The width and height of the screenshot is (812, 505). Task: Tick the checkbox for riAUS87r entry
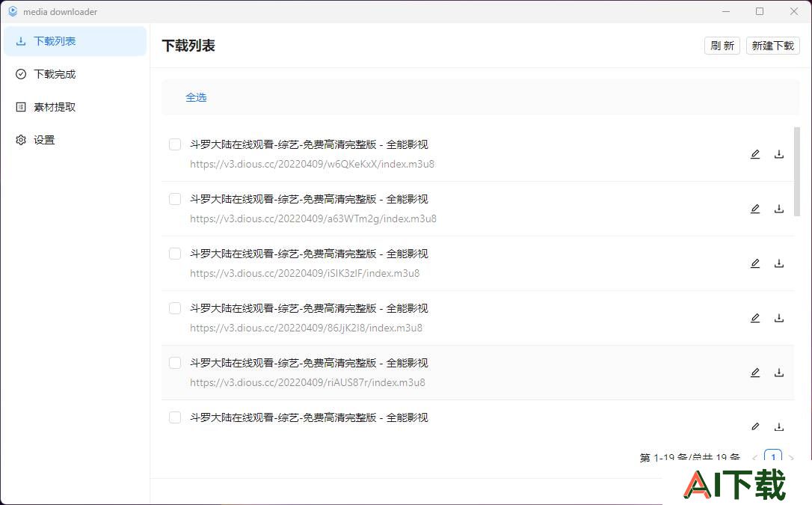point(175,363)
